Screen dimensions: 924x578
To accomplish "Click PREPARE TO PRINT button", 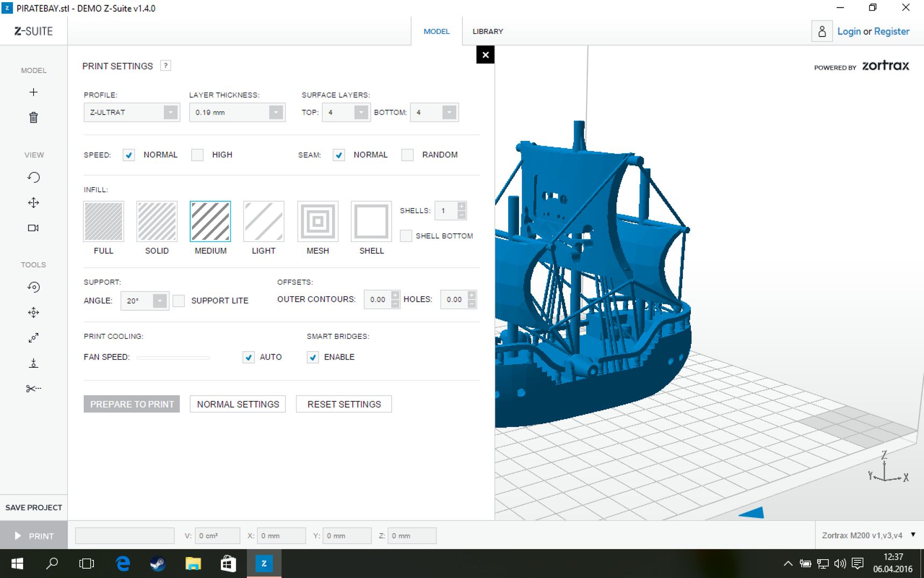I will [x=132, y=404].
